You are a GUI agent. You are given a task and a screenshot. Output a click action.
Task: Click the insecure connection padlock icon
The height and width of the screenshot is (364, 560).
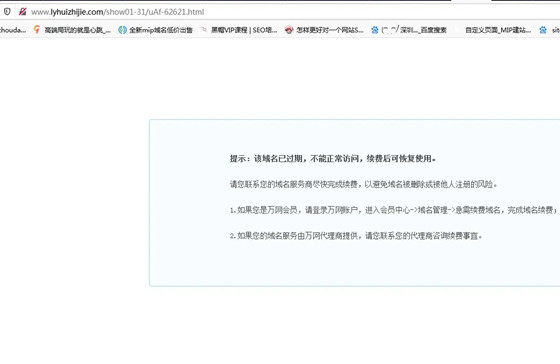[x=22, y=11]
